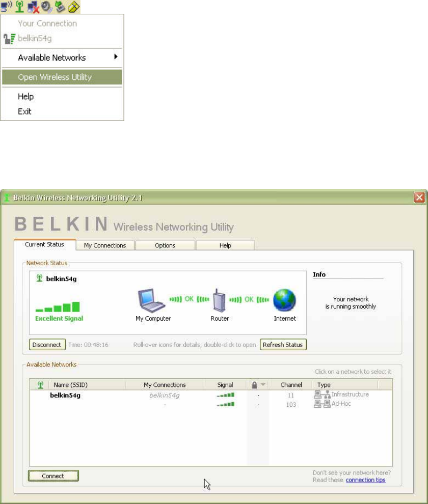The height and width of the screenshot is (504, 428).
Task: Click the italic belkin54g My Connections cell
Action: 165,396
